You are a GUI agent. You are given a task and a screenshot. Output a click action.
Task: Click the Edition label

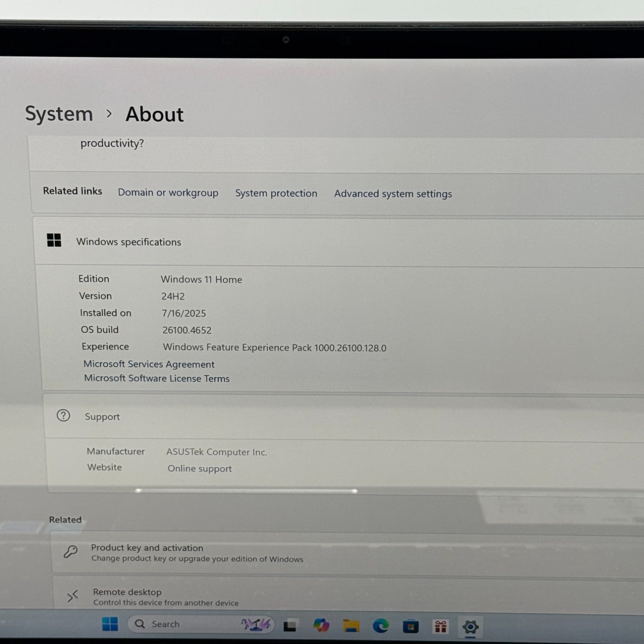click(x=94, y=279)
